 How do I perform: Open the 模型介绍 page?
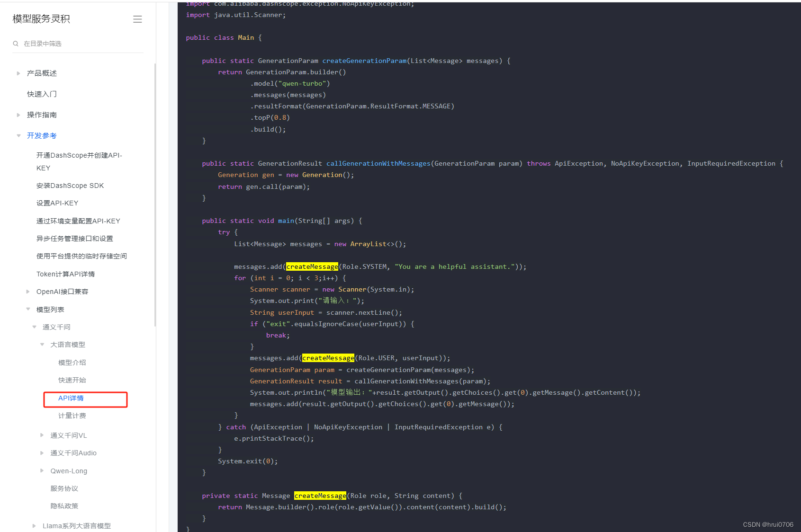[72, 363]
